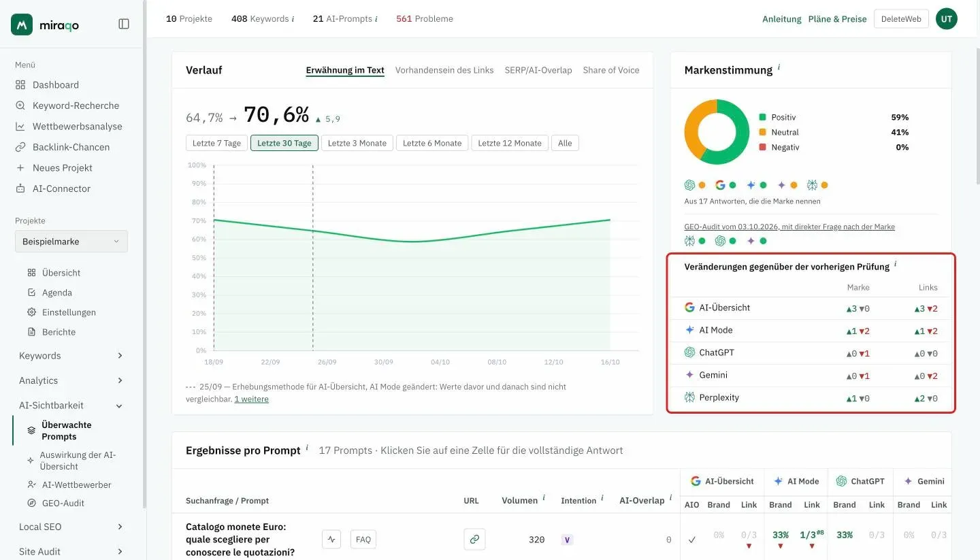Open Pläne & Preise link
The image size is (980, 560).
[838, 19]
